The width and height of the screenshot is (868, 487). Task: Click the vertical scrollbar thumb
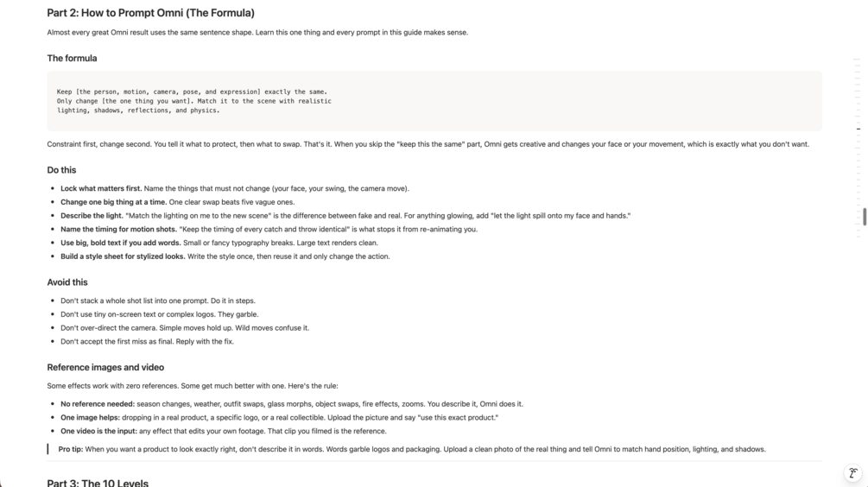click(865, 217)
